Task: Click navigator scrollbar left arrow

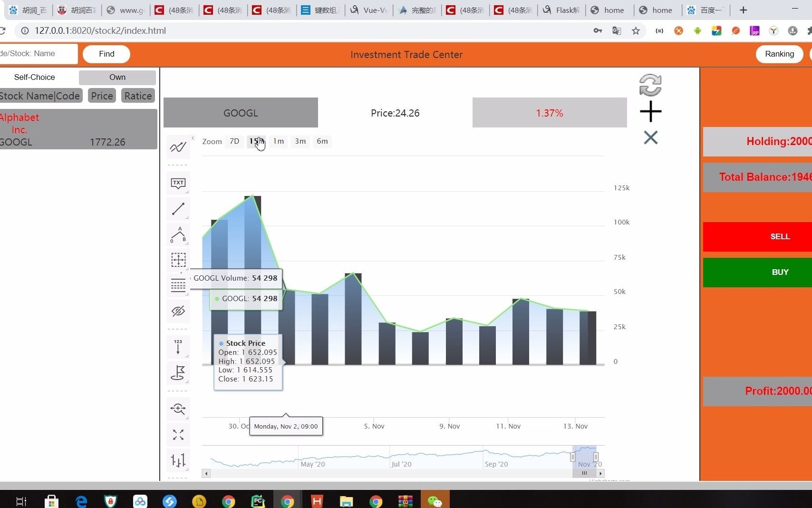Action: pyautogui.click(x=206, y=473)
